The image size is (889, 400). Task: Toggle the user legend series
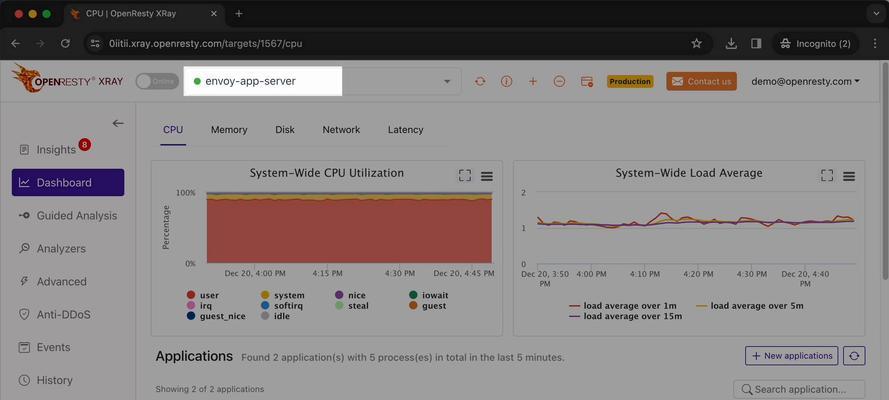pos(202,295)
